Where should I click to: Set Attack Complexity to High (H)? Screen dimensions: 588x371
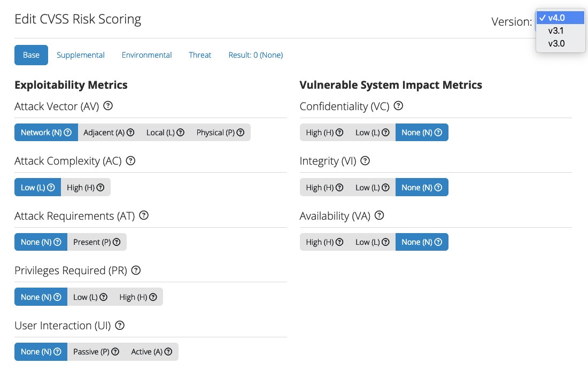click(x=86, y=187)
